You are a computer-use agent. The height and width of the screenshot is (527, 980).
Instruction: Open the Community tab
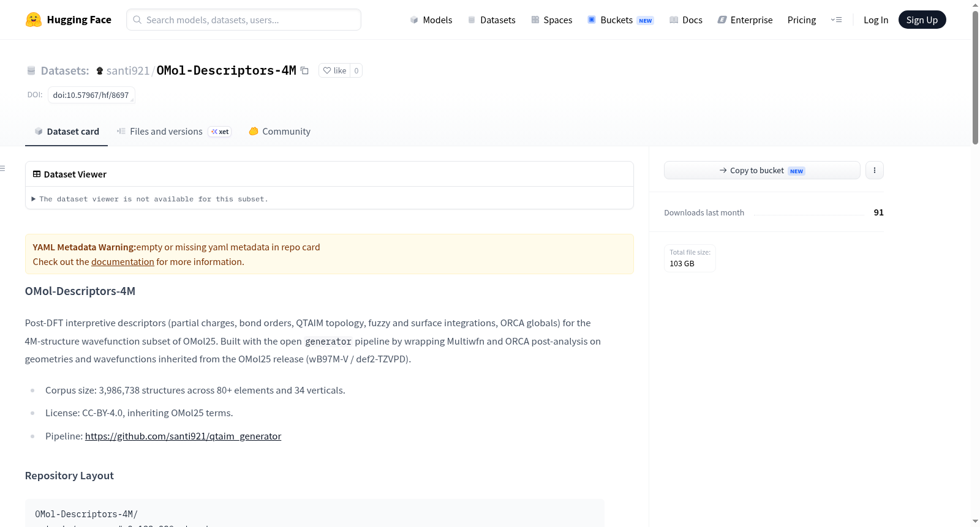point(279,132)
